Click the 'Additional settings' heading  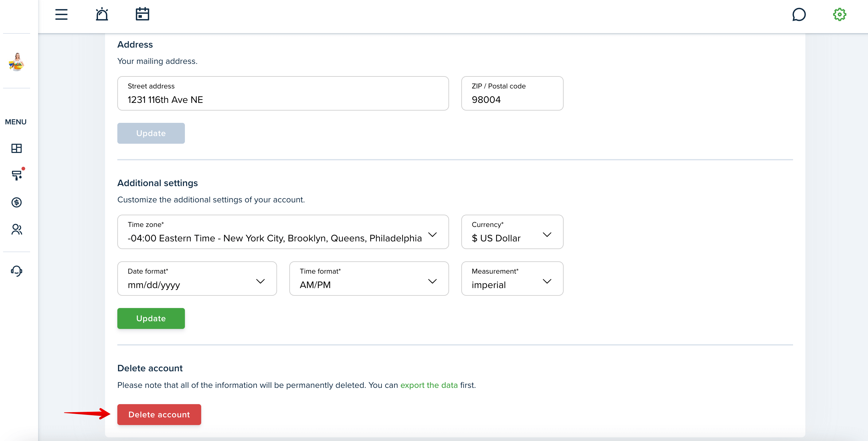click(x=157, y=183)
